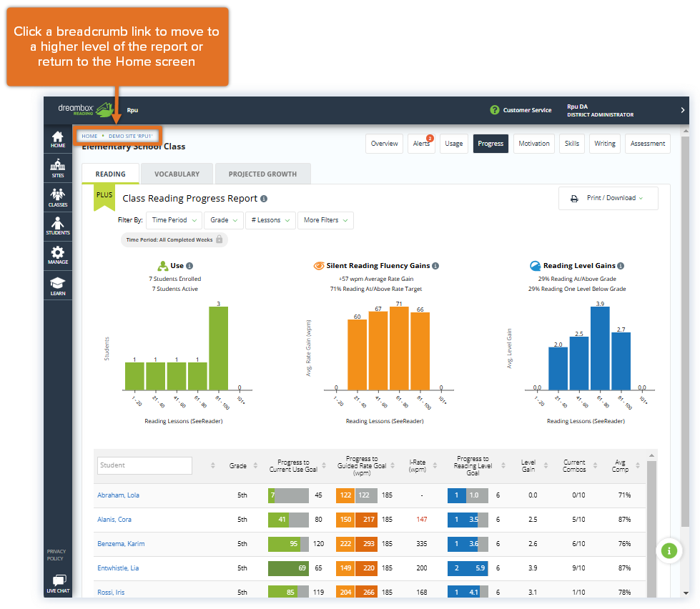This screenshot has height=609, width=700.
Task: Click the Student search field
Action: point(144,465)
